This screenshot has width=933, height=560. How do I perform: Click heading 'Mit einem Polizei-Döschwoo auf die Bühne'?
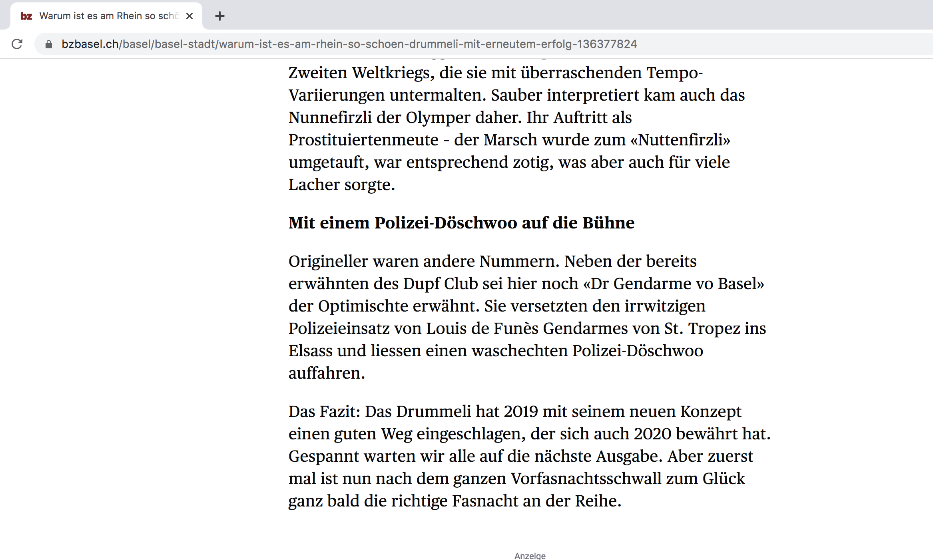461,223
